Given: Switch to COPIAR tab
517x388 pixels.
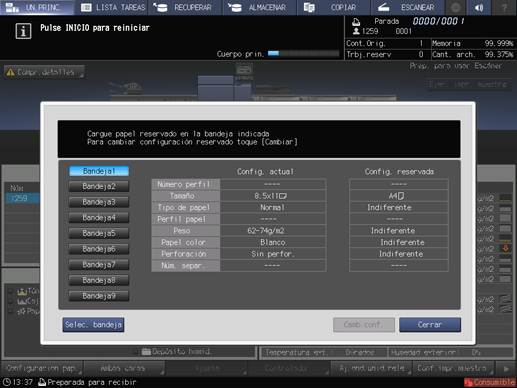Looking at the screenshot, I should click(x=333, y=7).
